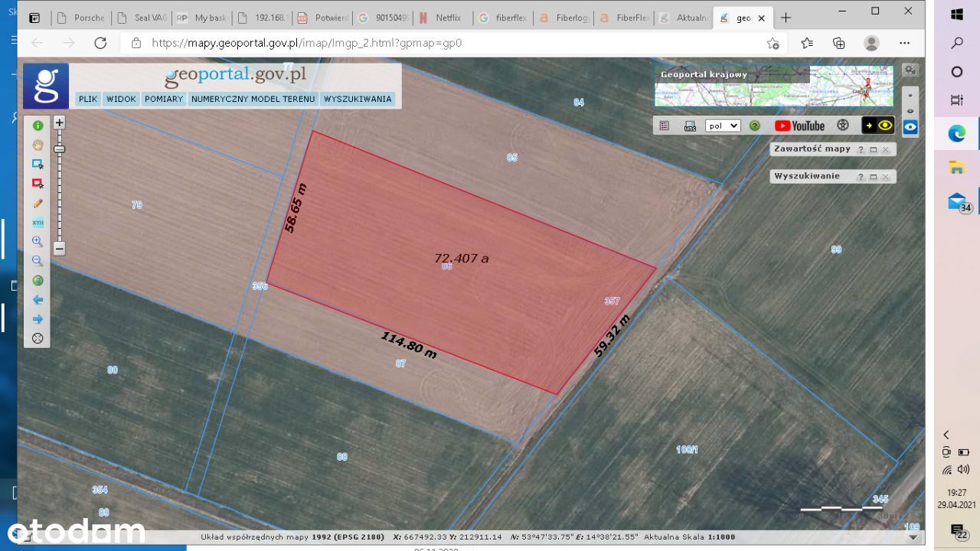Activate the hand pan tool

tap(38, 145)
